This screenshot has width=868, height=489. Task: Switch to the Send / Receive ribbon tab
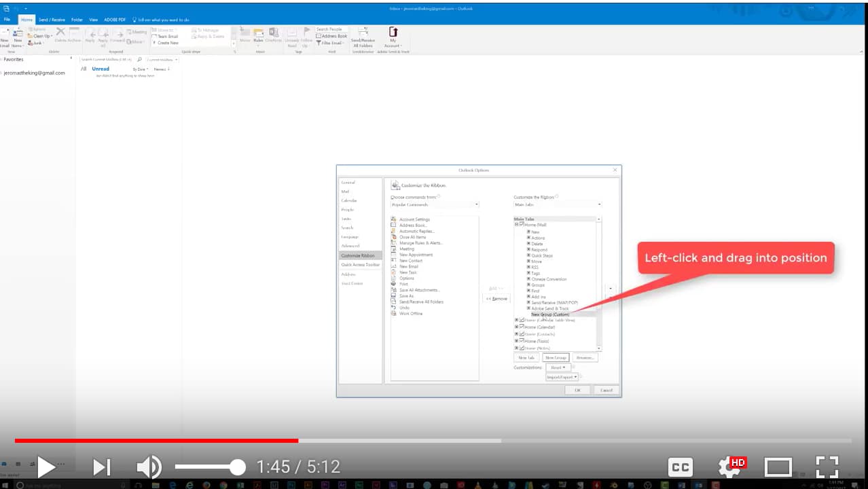coord(52,19)
